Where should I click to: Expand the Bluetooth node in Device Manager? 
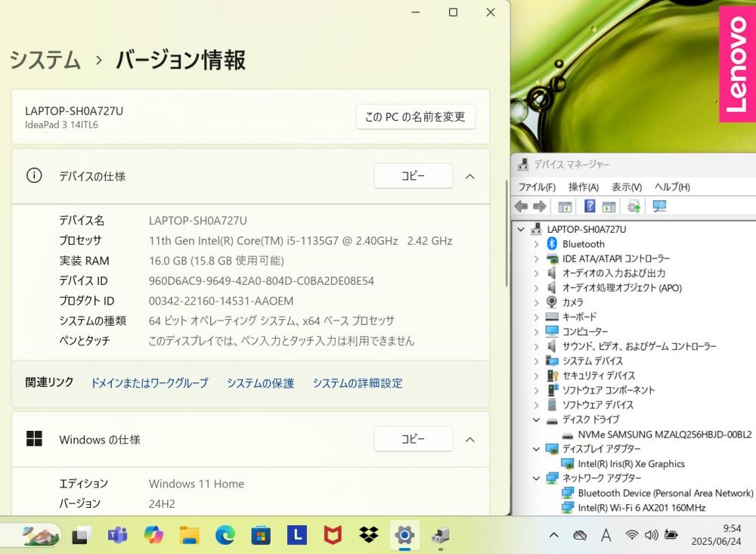536,244
